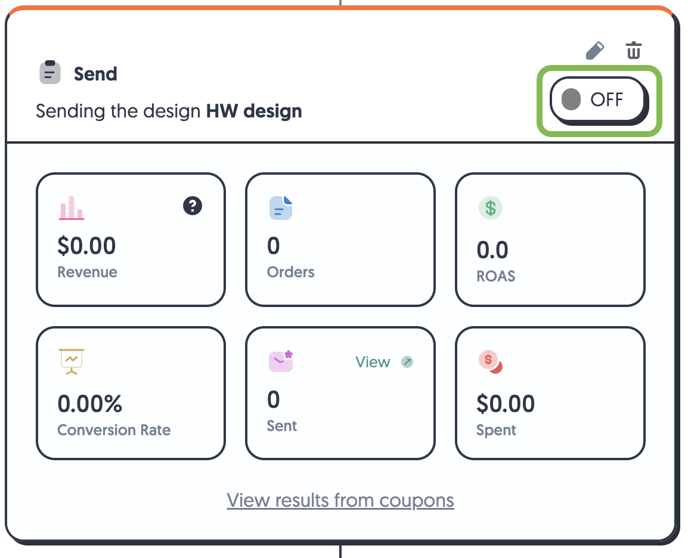This screenshot has width=688, height=558.
Task: Click the purple Sent envelope icon
Action: point(281,361)
